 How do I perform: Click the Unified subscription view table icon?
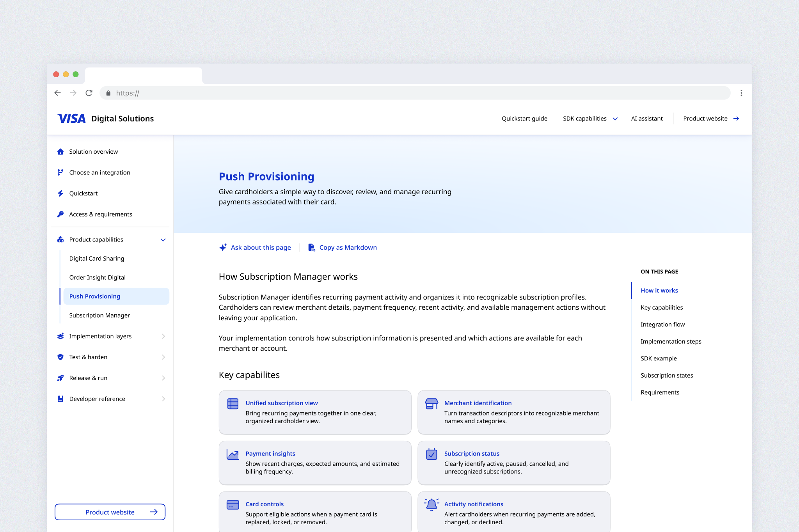tap(233, 404)
